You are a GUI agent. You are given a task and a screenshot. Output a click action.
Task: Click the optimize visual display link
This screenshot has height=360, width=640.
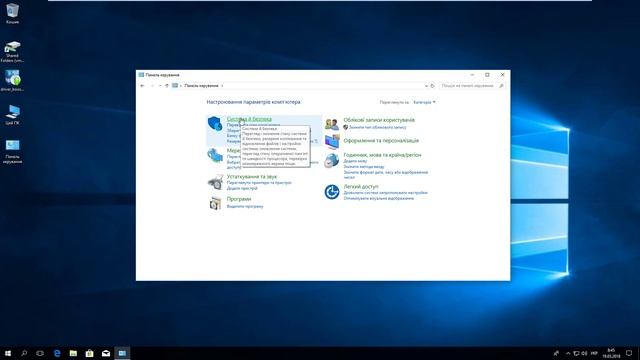(378, 198)
